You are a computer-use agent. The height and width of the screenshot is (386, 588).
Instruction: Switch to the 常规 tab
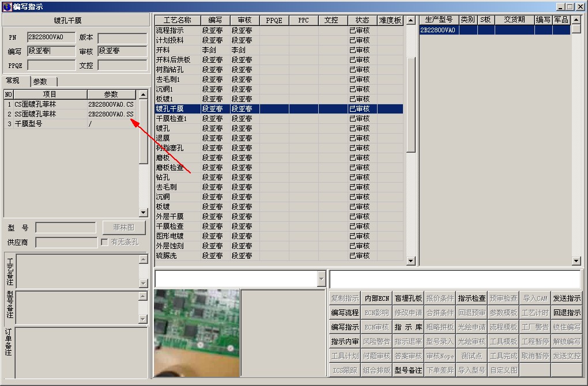click(x=12, y=81)
